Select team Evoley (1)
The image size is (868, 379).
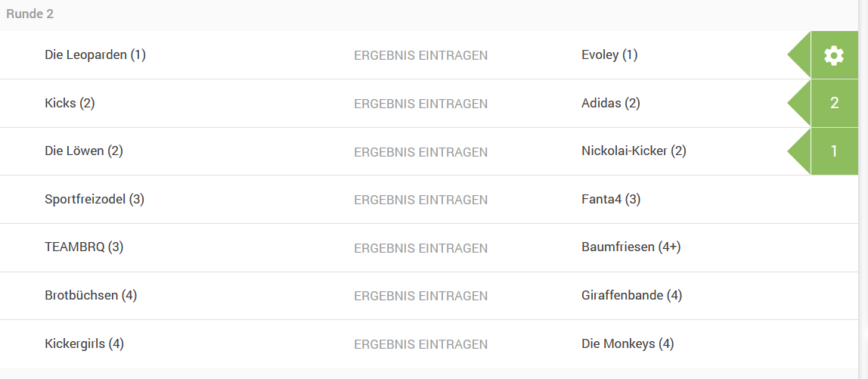(x=609, y=55)
